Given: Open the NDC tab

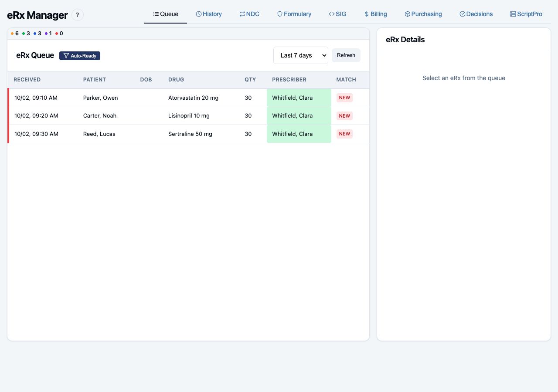Looking at the screenshot, I should point(249,14).
